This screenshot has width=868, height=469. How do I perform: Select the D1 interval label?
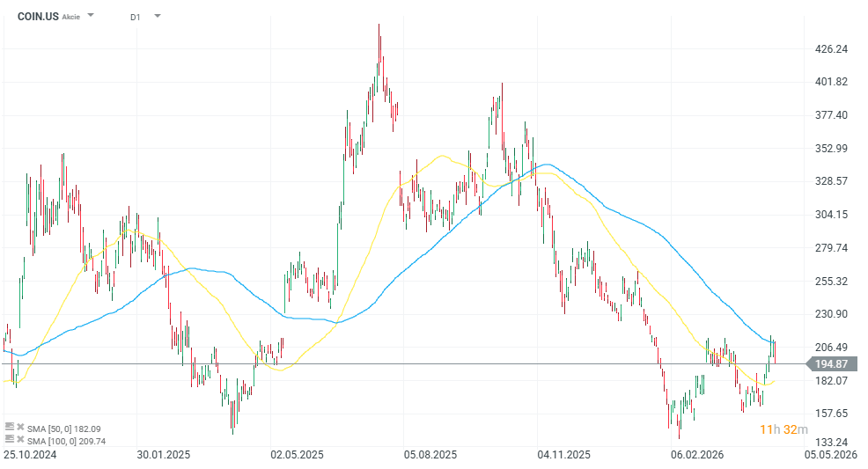[x=135, y=17]
